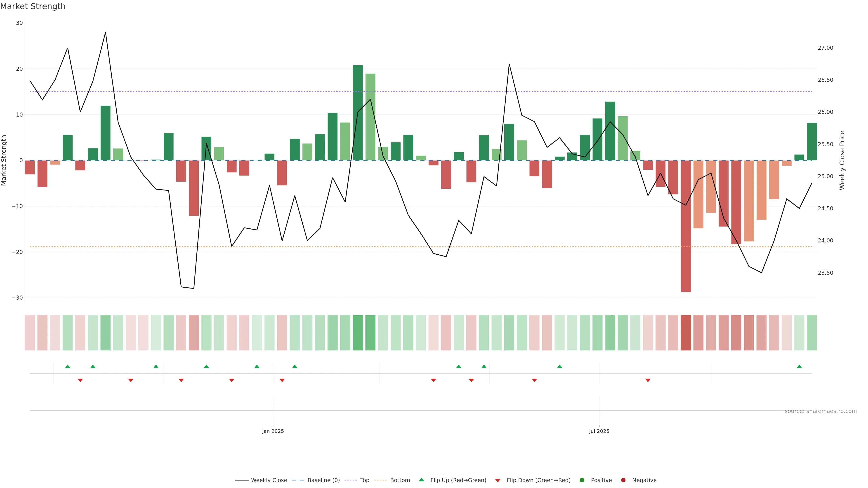The height and width of the screenshot is (488, 868).
Task: Click the rightmost red flip-down triangle marker
Action: point(648,380)
